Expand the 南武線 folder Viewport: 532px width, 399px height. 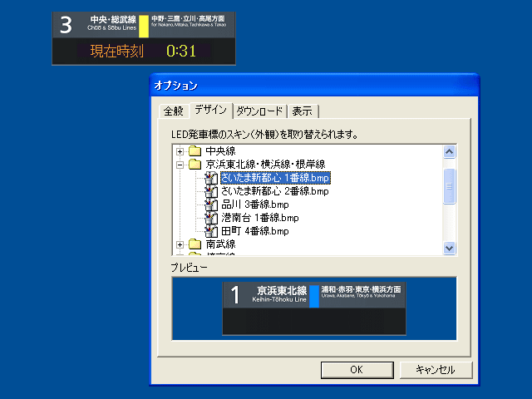(180, 244)
